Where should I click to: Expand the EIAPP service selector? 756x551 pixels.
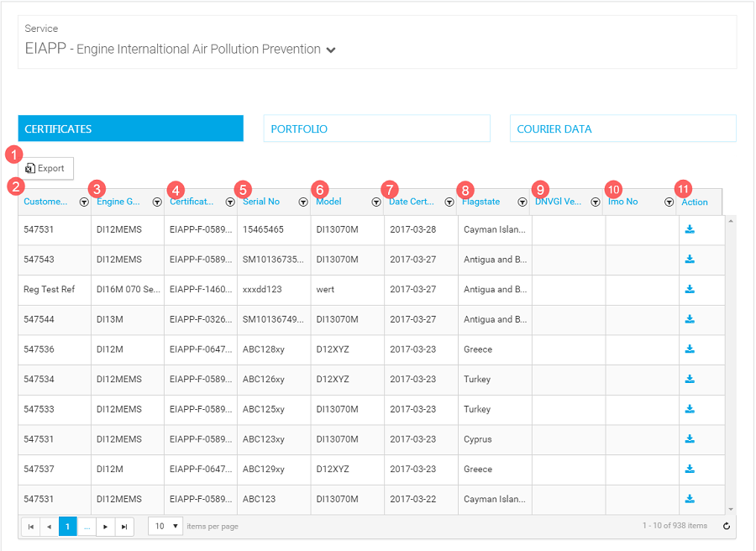[x=331, y=50]
